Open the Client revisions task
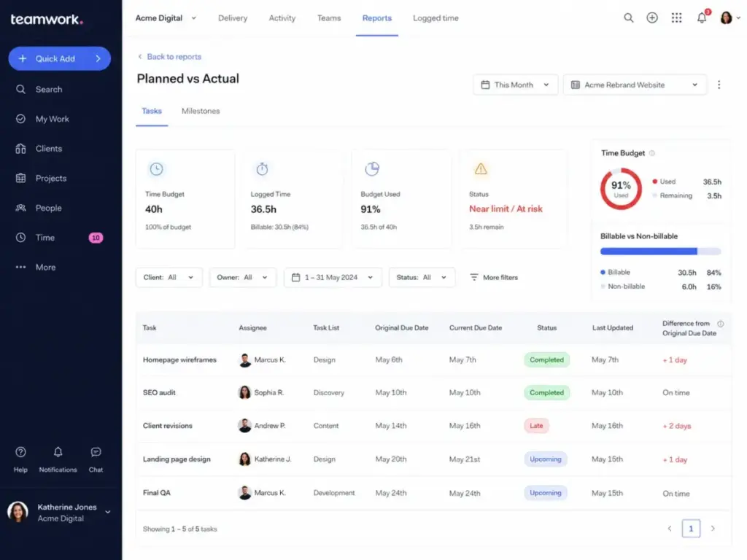747x560 pixels. click(168, 426)
